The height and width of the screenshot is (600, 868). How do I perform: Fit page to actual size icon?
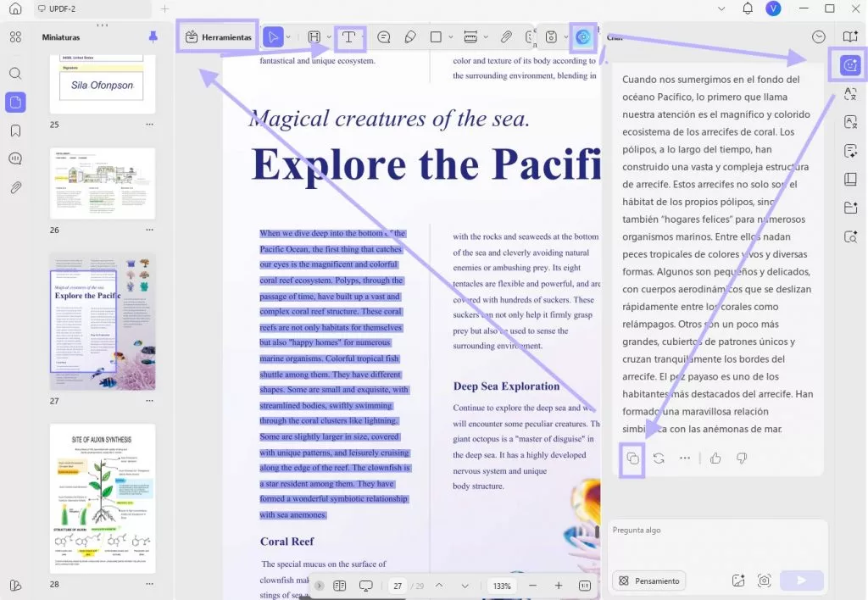point(585,586)
